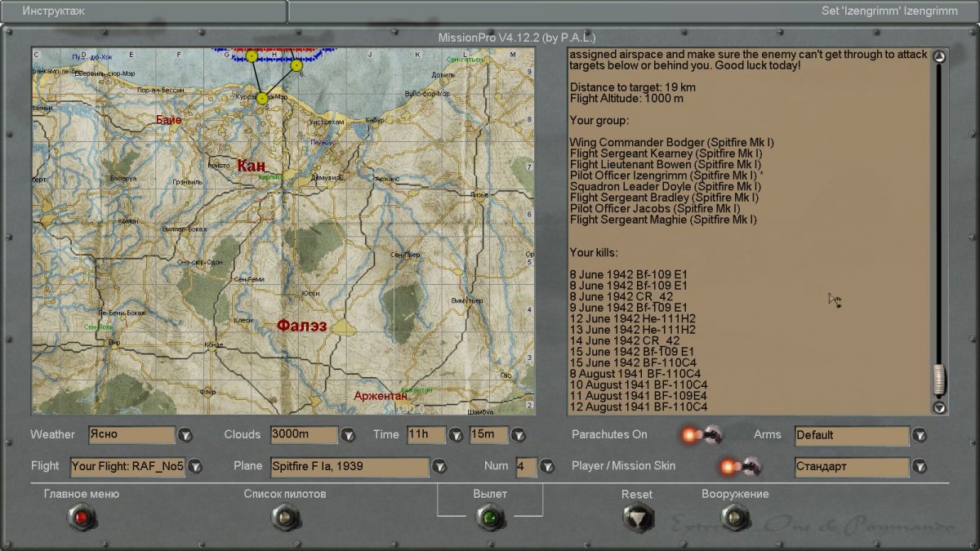Image resolution: width=980 pixels, height=551 pixels.
Task: Open the Вооружение armament button
Action: click(x=735, y=517)
